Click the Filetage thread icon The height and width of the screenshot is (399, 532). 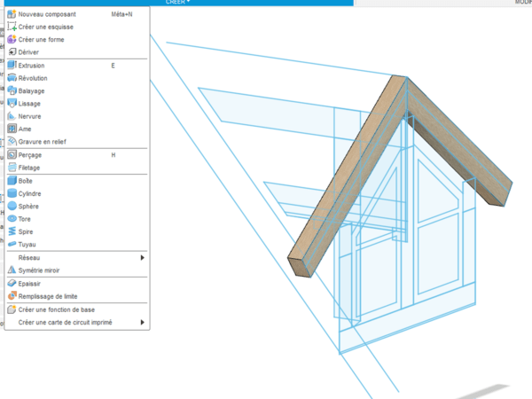tap(12, 168)
